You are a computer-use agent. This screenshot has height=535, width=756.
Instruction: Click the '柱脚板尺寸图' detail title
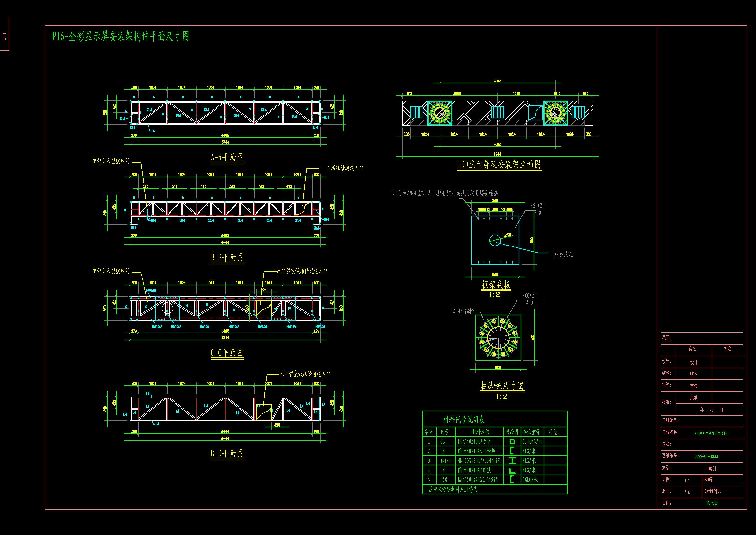[x=502, y=386]
